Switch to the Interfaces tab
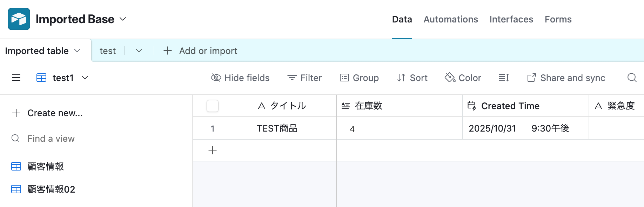The width and height of the screenshot is (644, 207). click(511, 19)
